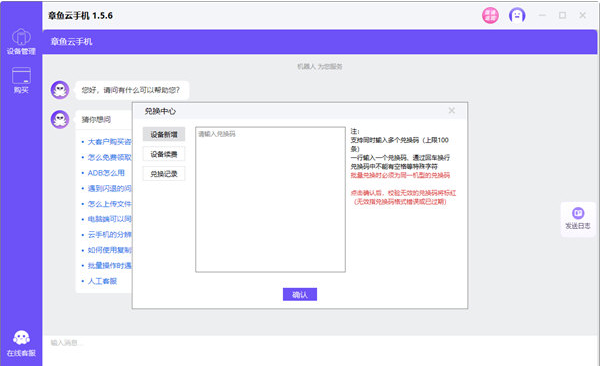Image resolution: width=603 pixels, height=366 pixels.
Task: Open the 购买 purchase page icon
Action: (21, 80)
